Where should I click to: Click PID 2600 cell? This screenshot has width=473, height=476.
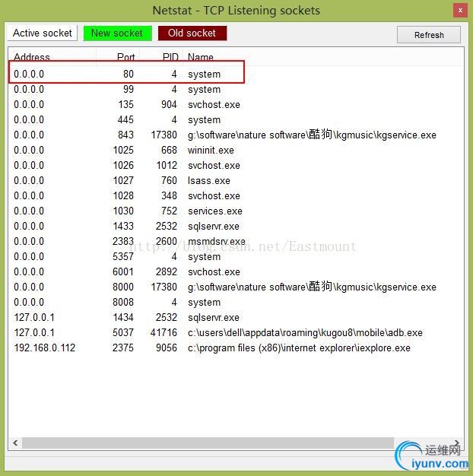pos(167,241)
